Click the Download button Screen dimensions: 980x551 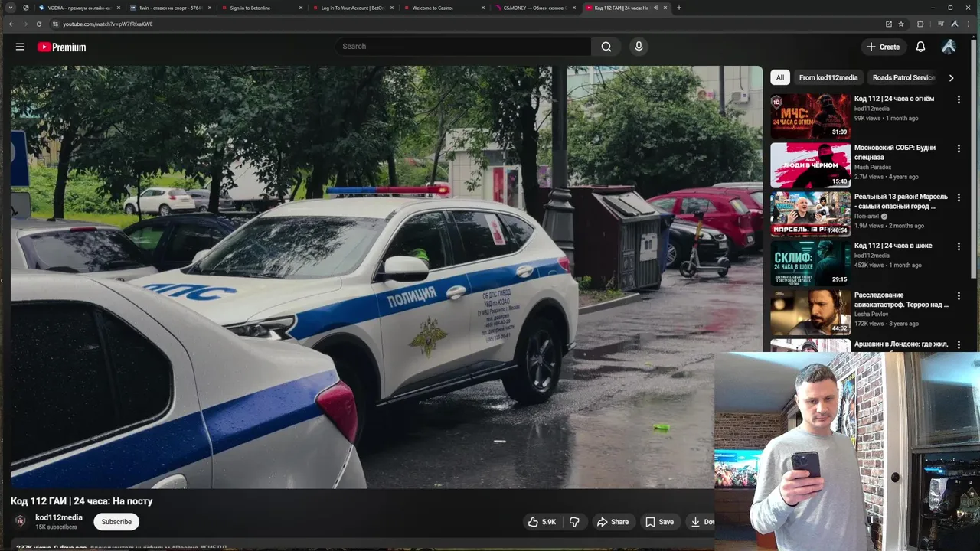pyautogui.click(x=701, y=522)
